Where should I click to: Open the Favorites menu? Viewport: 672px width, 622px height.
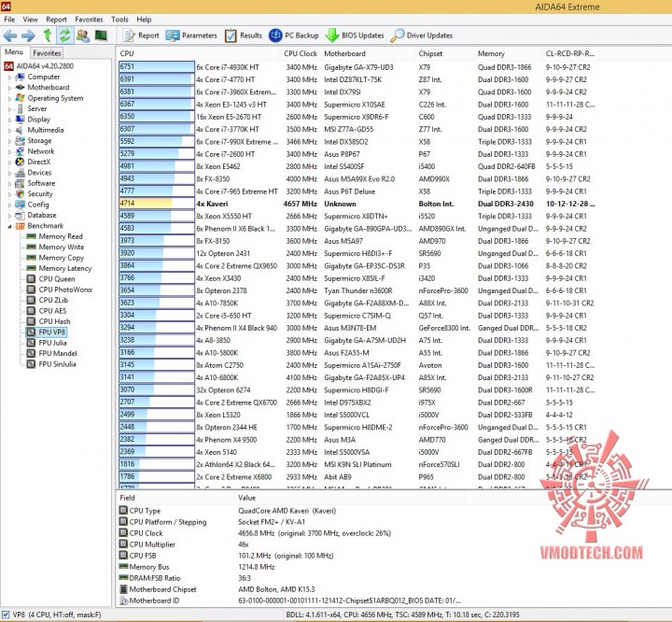(x=89, y=20)
